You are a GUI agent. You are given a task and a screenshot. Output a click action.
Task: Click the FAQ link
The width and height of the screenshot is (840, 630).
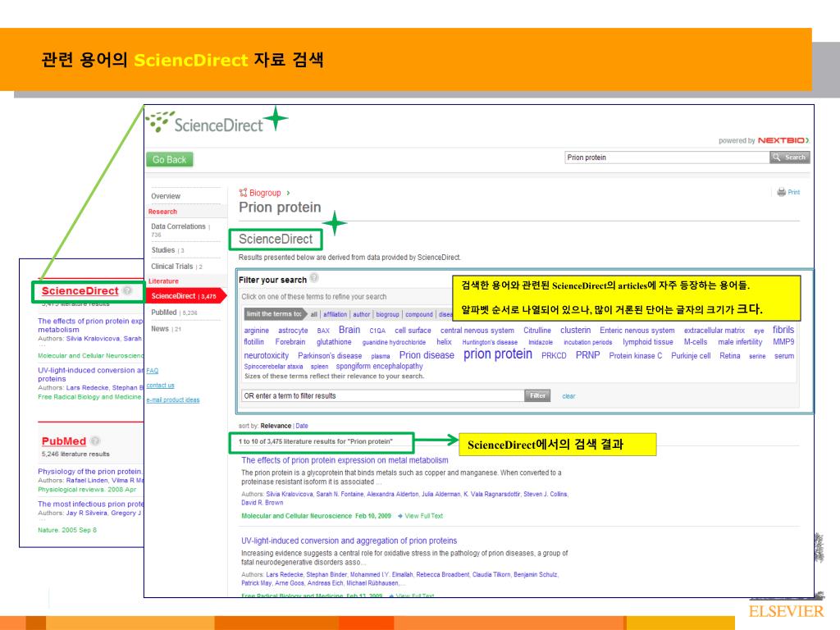click(x=152, y=371)
